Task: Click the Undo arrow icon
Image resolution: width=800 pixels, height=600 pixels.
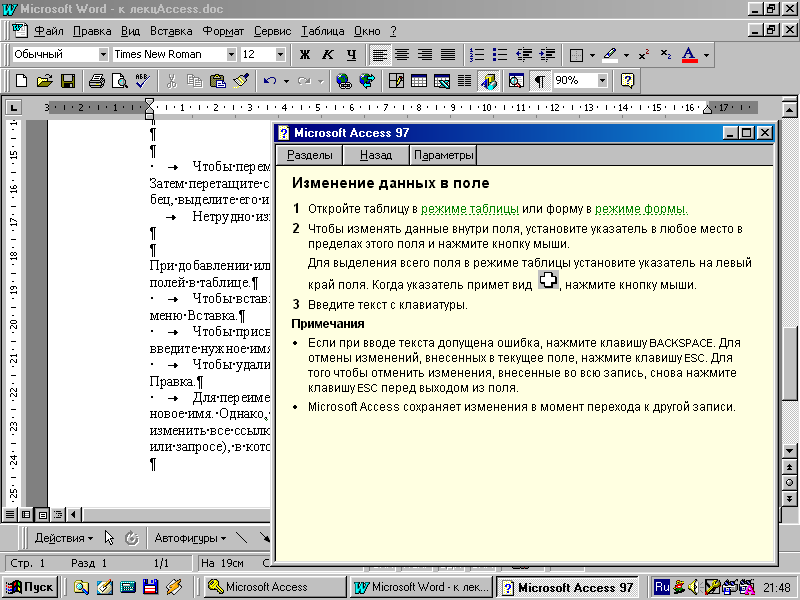Action: 270,81
